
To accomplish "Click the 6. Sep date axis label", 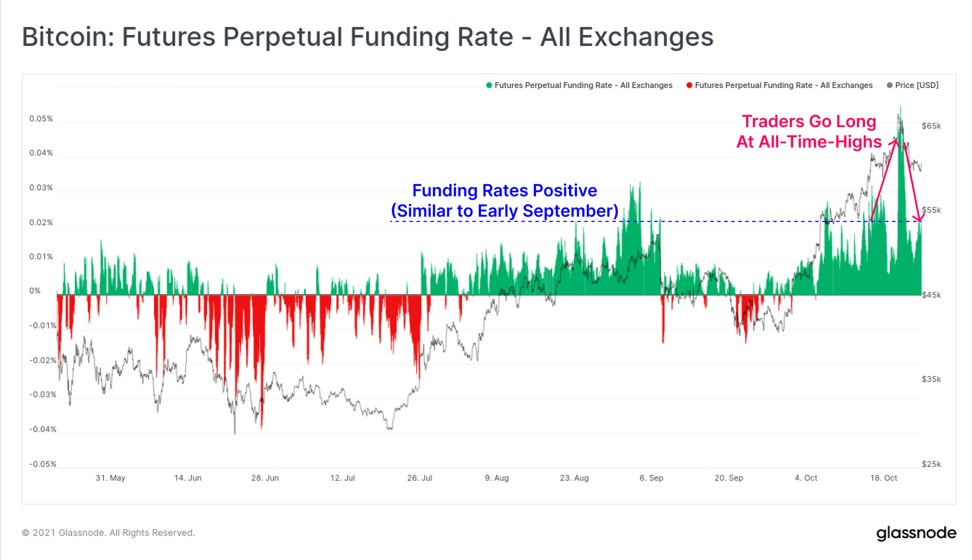I will tap(651, 478).
